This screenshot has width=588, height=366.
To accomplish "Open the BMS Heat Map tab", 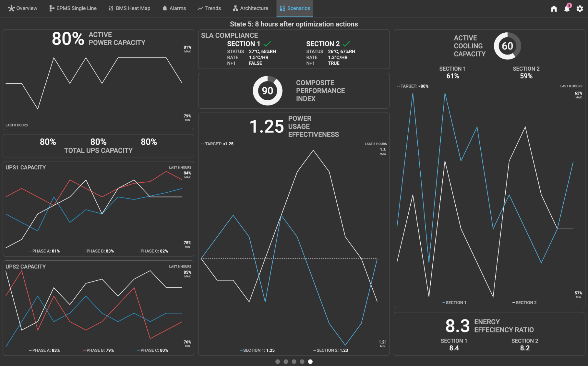I will tap(129, 8).
